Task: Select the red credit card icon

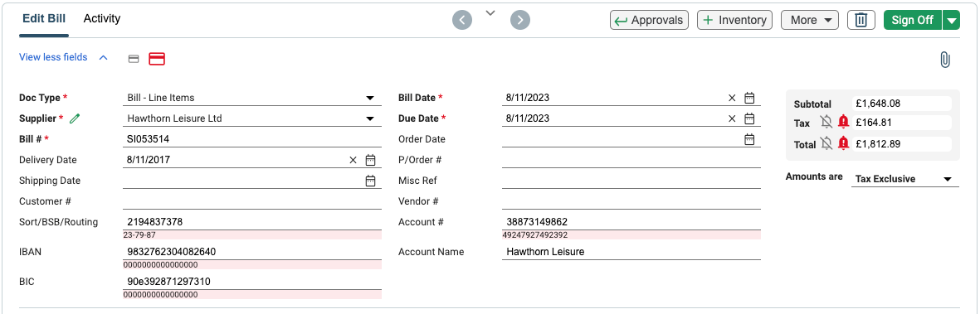Action: coord(156,59)
